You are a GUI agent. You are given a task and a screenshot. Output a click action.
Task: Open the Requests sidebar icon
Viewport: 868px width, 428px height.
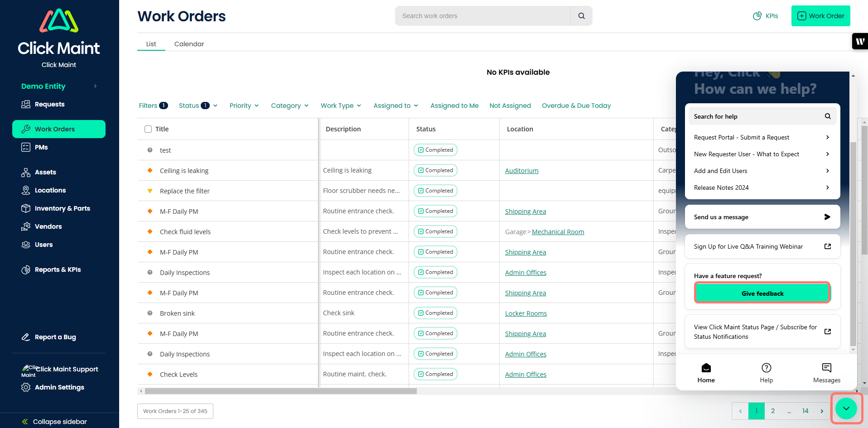pyautogui.click(x=26, y=104)
